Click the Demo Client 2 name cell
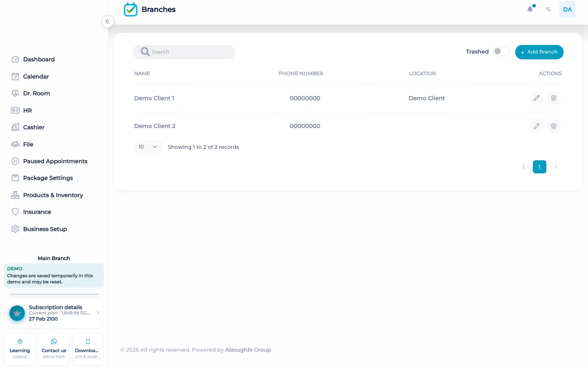The width and height of the screenshot is (588, 368). (155, 126)
